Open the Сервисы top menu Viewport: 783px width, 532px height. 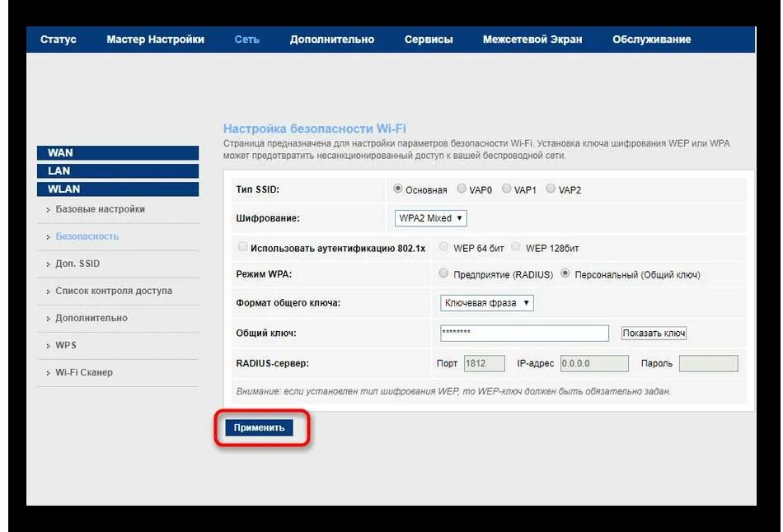click(429, 40)
